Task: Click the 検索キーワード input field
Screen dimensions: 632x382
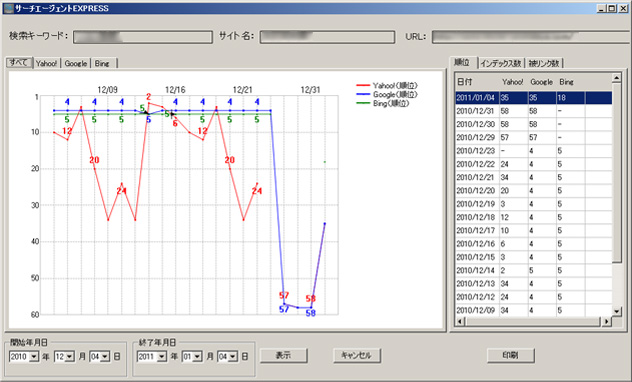Action: click(x=143, y=37)
